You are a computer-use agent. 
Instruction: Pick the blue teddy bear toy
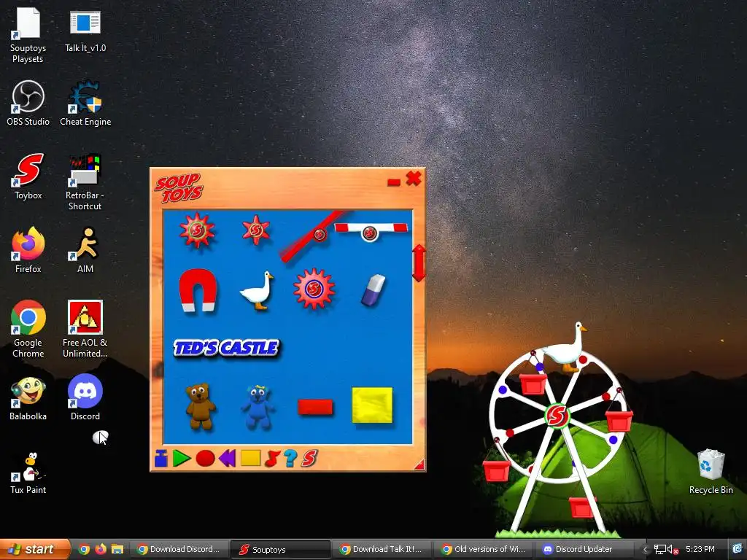pos(258,407)
